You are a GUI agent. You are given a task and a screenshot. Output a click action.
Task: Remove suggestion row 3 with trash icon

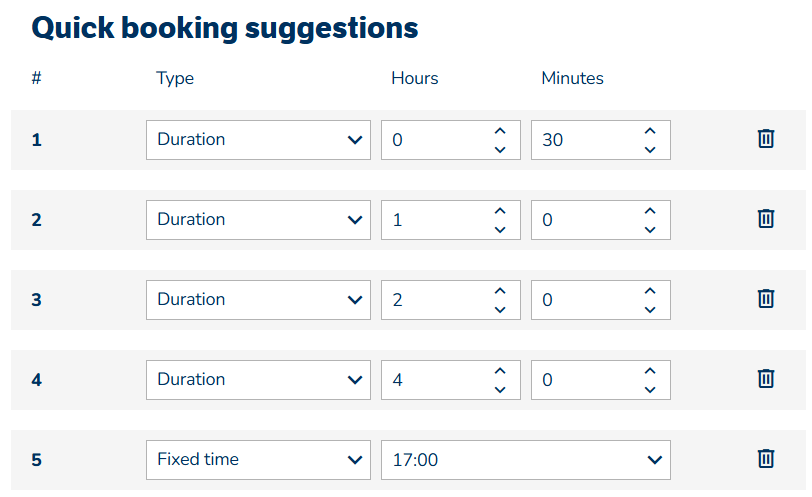766,299
